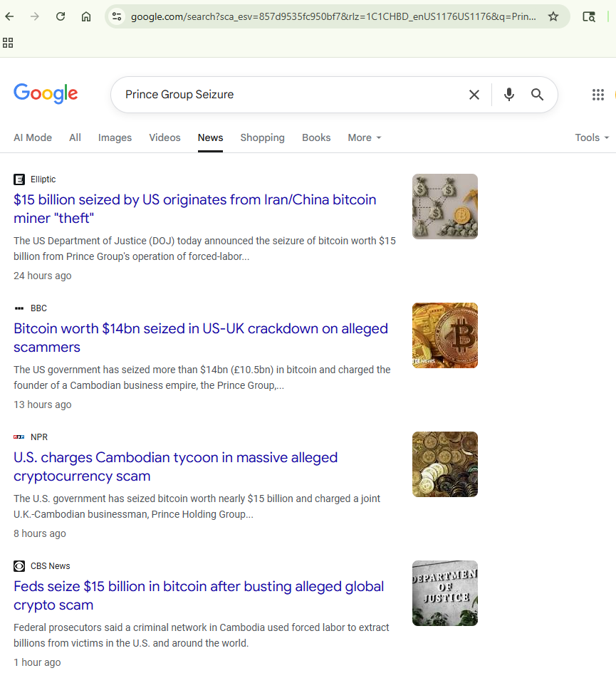Viewport: 616px width, 673px height.
Task: View site information icon in address bar
Action: 117,17
